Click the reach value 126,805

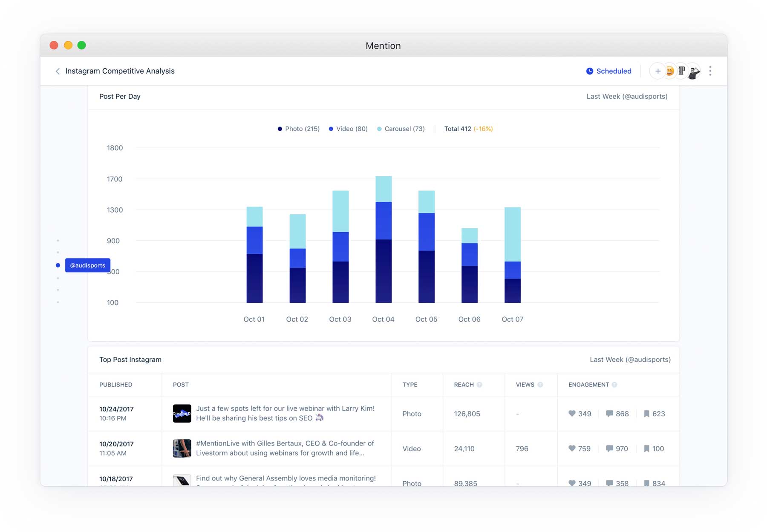[467, 414]
